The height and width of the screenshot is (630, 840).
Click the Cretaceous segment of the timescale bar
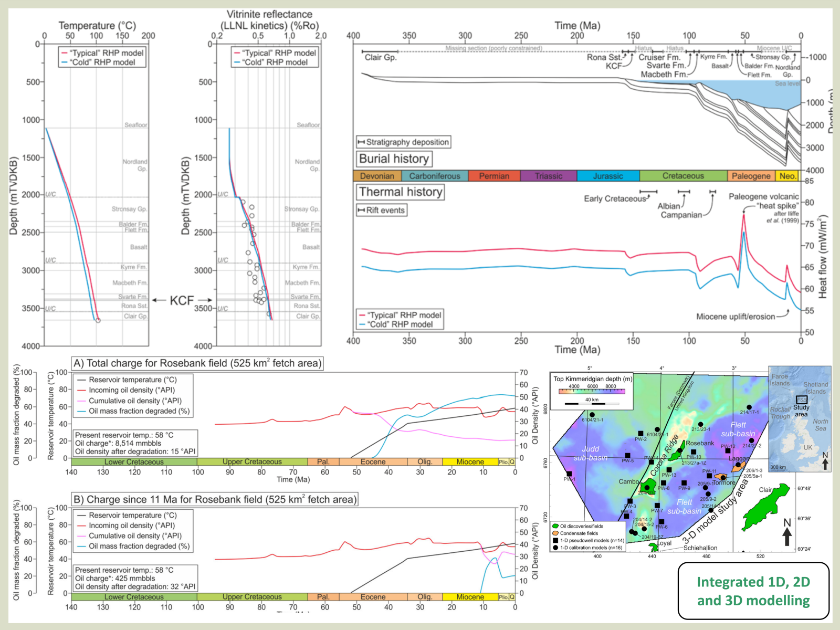coord(682,176)
